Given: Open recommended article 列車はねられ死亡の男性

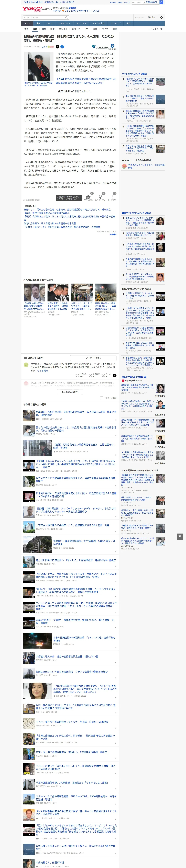Looking at the screenshot, I should tap(76, 413).
